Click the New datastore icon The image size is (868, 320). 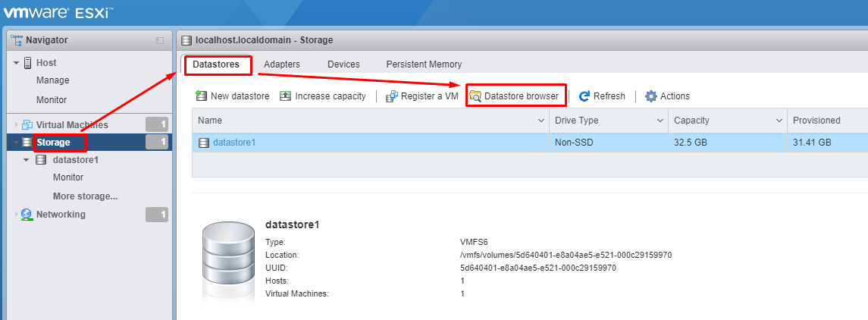[x=202, y=96]
